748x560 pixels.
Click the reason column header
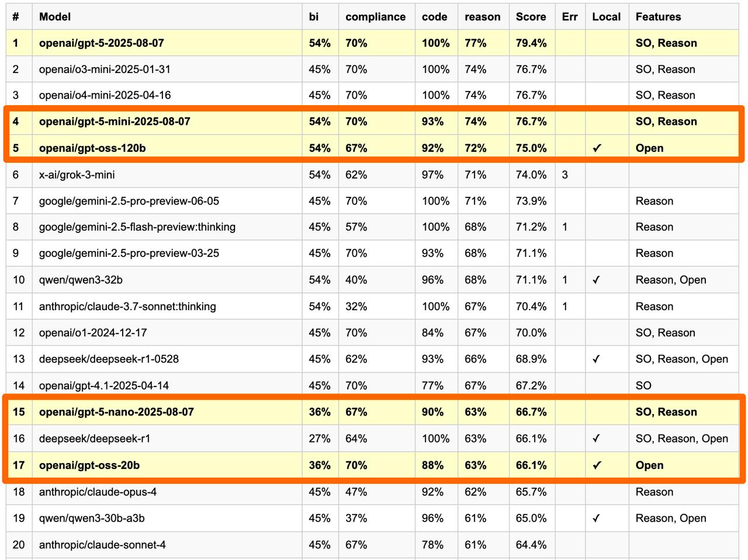(483, 17)
